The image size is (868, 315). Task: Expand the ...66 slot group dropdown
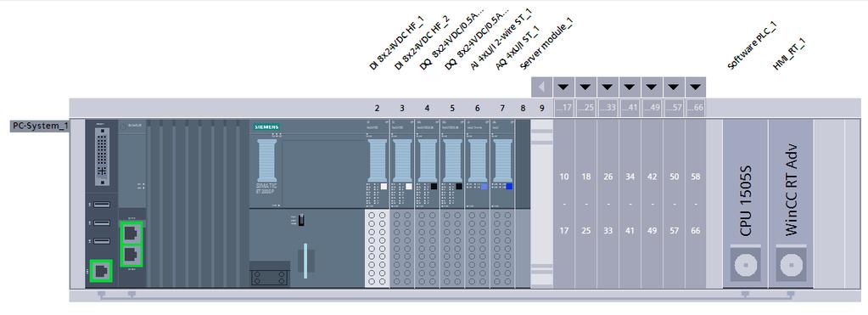click(696, 87)
